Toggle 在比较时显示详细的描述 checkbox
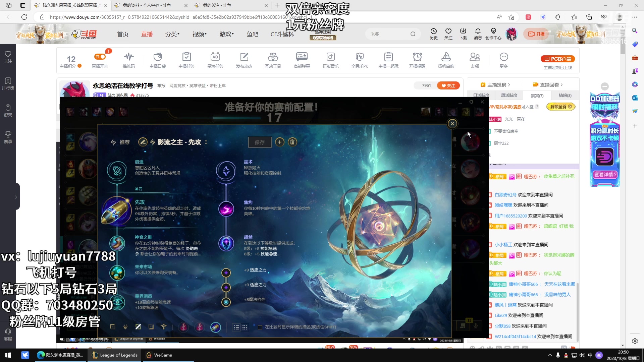Image resolution: width=644 pixels, height=362 pixels. coord(260,327)
